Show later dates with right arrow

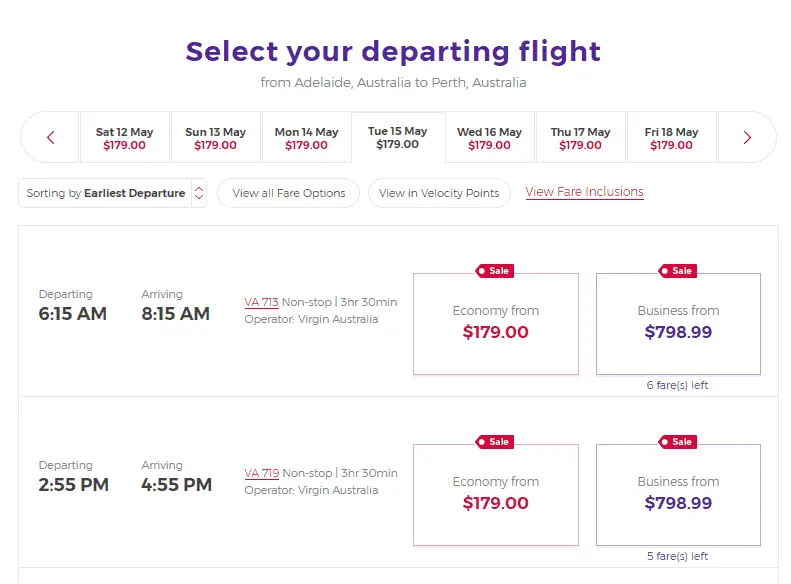pos(747,138)
